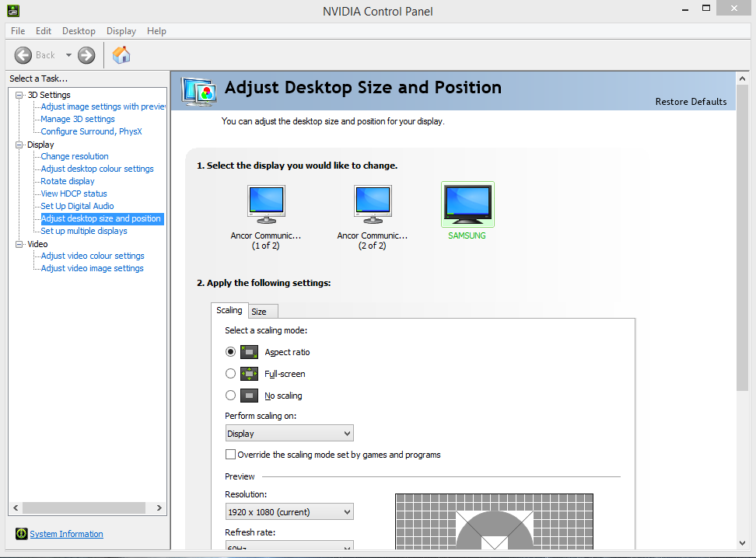Image resolution: width=756 pixels, height=558 pixels.
Task: Open the Edit menu
Action: [x=44, y=31]
